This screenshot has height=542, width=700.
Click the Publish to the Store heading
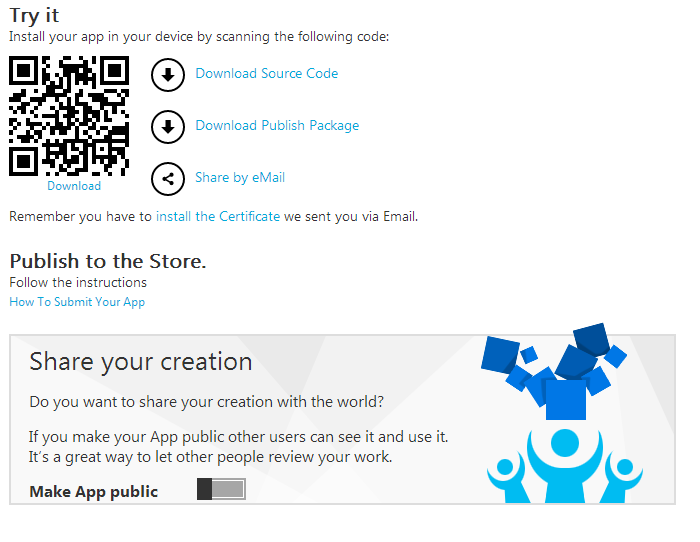pyautogui.click(x=108, y=262)
